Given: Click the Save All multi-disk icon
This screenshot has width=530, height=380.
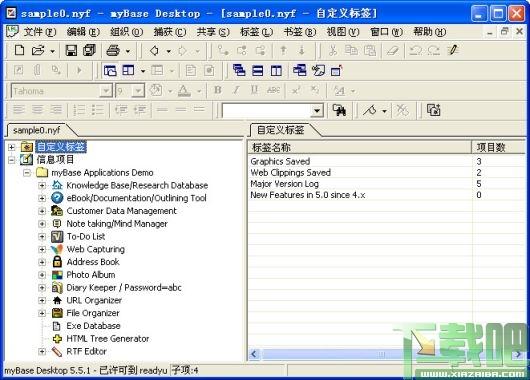Looking at the screenshot, I should [89, 50].
